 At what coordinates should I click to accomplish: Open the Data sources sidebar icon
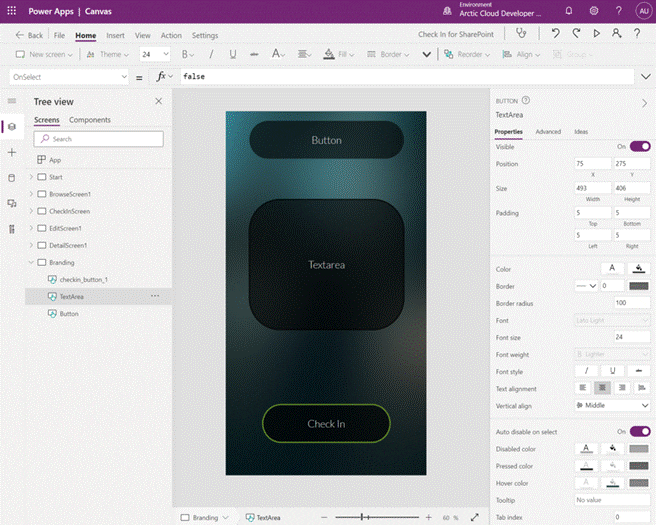pos(12,178)
